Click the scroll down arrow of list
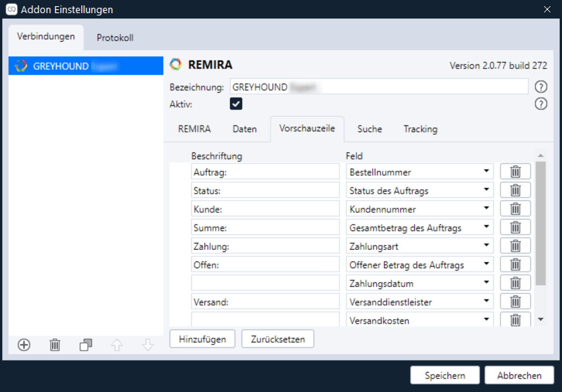Image resolution: width=562 pixels, height=392 pixels. coord(541,319)
